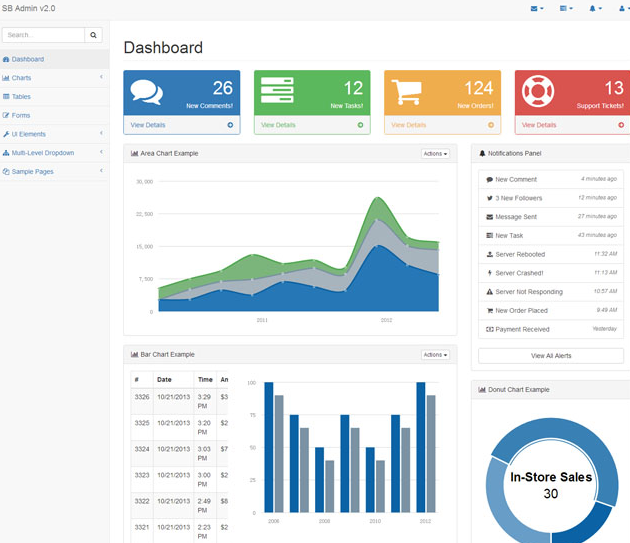Screen dimensions: 630x543
Task: Click the 2012 axis label on area chart
Action: [x=387, y=320]
